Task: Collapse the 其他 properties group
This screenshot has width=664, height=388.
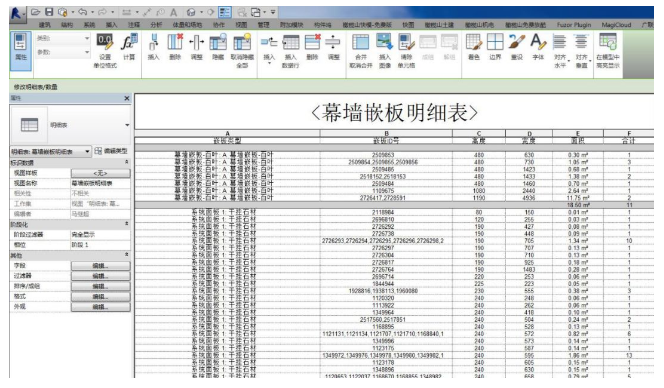Action: tap(126, 255)
